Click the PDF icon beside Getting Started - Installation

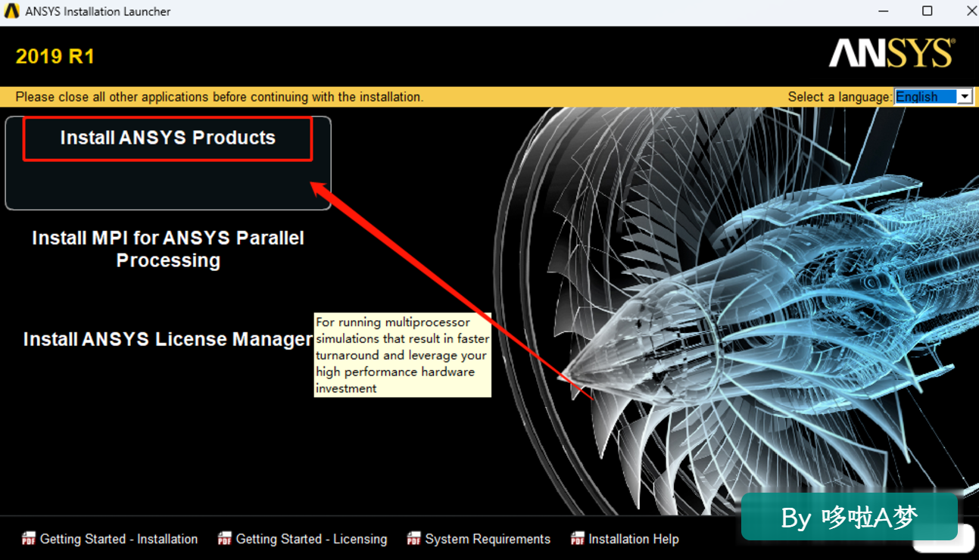click(x=29, y=539)
